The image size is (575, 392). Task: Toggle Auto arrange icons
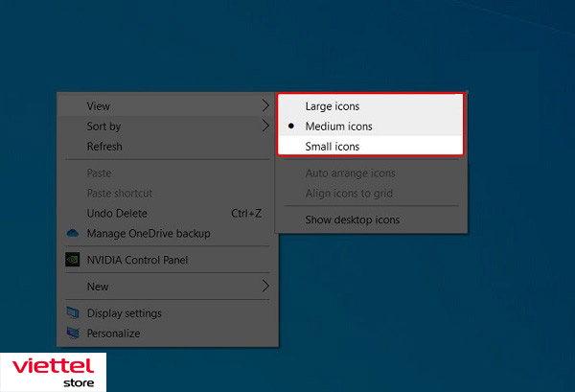click(x=371, y=173)
